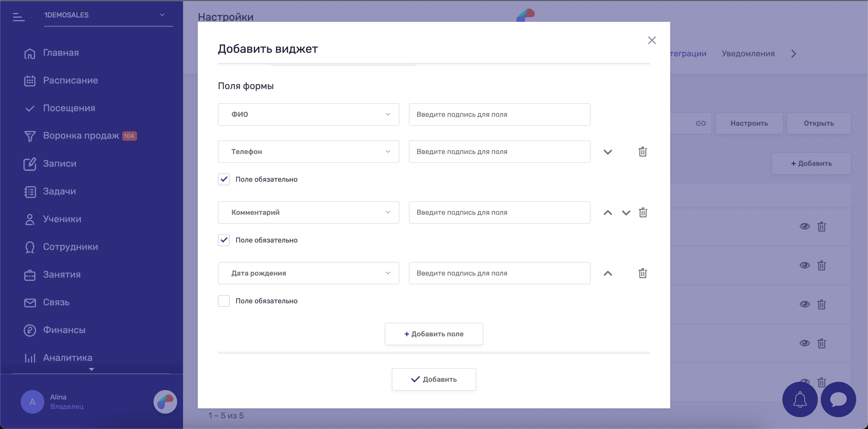Confirm with the Добавить checkmark button
Viewport: 868px width, 429px height.
click(434, 379)
